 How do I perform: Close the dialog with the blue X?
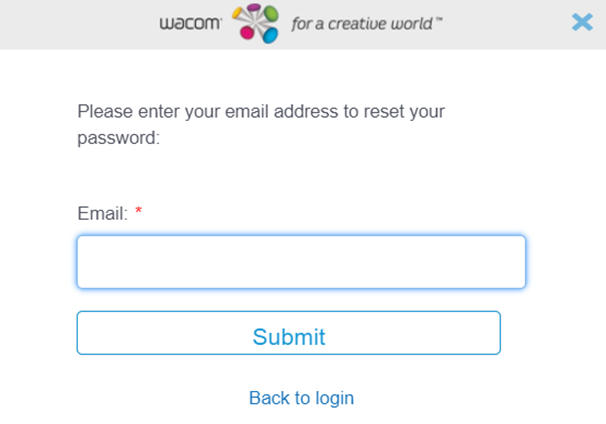coord(582,22)
